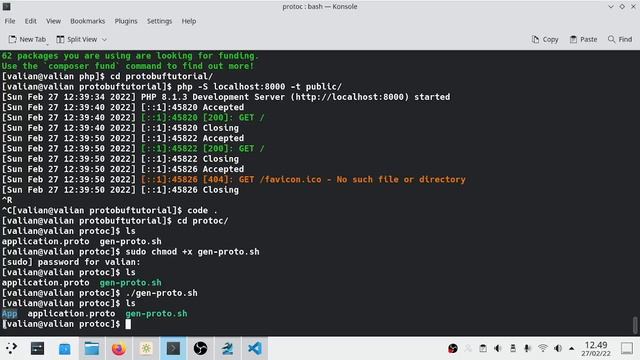640x360 pixels.
Task: Click the '[sudo] password for valian:' line
Action: click(71, 262)
